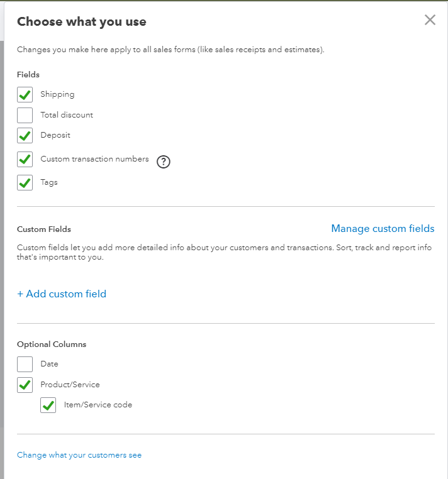Uncheck the Shipping checkbox
Screen dimensions: 448x479
click(25, 95)
